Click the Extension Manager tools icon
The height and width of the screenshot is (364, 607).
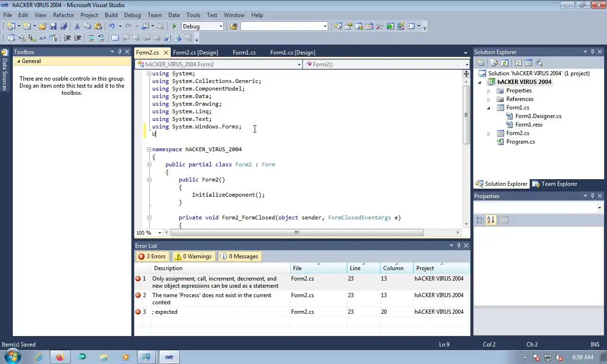[380, 27]
